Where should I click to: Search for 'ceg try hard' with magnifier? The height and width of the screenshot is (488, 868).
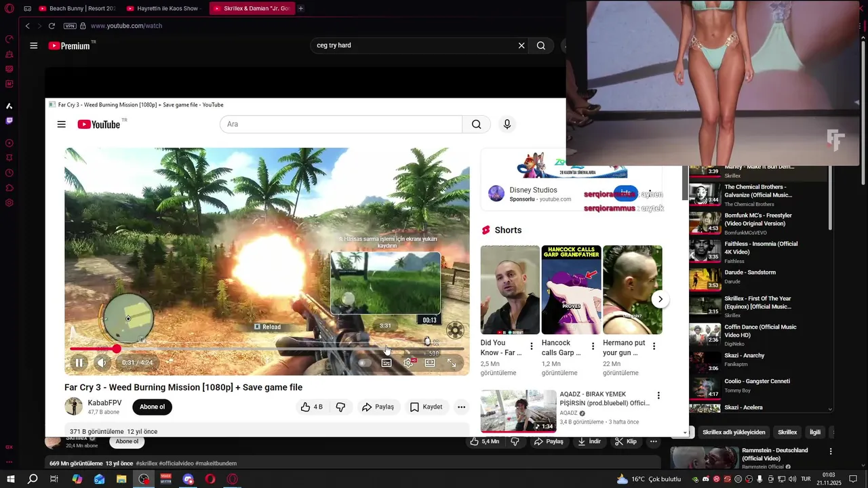coord(541,45)
